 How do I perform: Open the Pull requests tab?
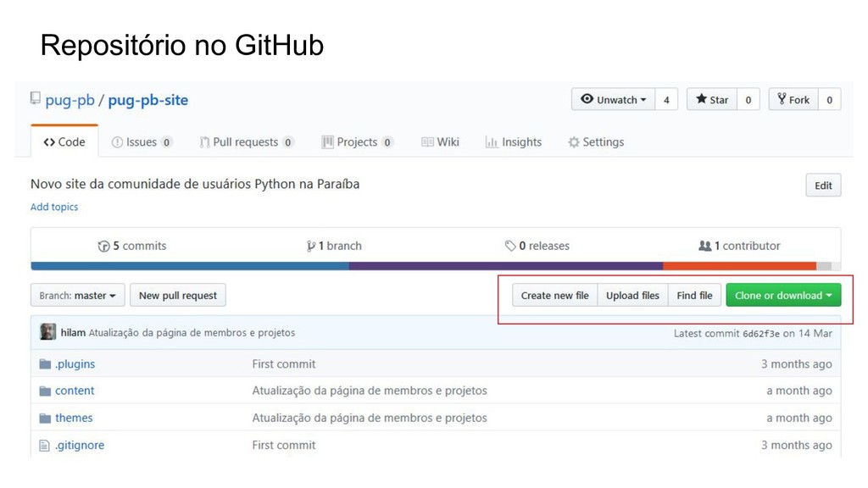[x=247, y=142]
